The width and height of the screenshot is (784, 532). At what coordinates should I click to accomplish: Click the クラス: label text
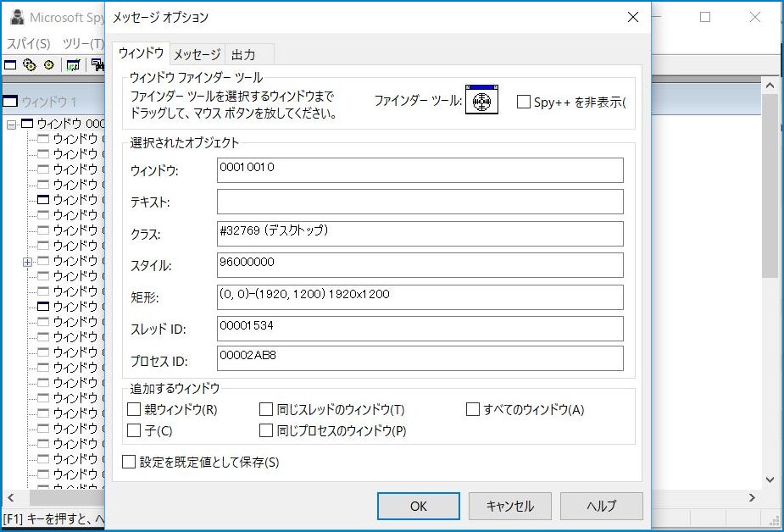tap(146, 235)
